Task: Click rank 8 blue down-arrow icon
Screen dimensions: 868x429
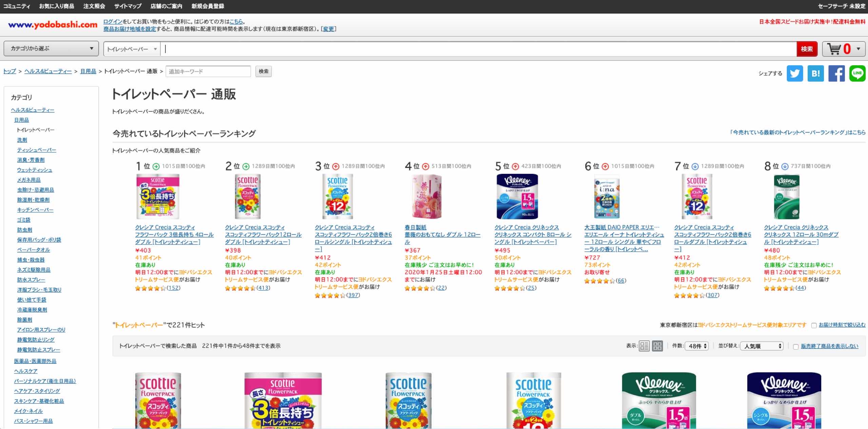Action: coord(785,166)
